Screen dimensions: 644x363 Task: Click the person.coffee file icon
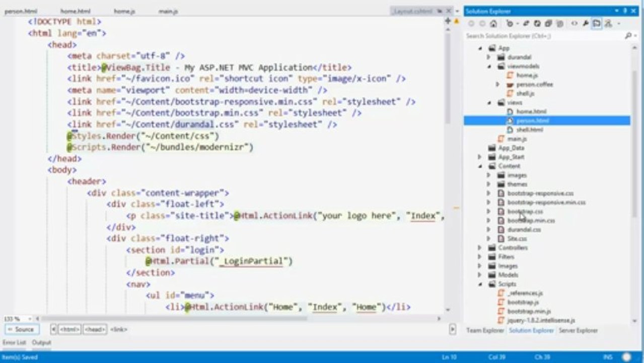(510, 85)
